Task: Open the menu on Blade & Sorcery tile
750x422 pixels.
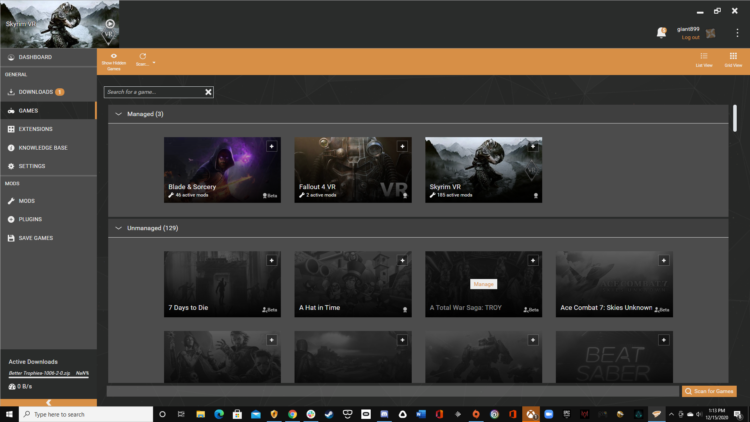Action: point(272,146)
